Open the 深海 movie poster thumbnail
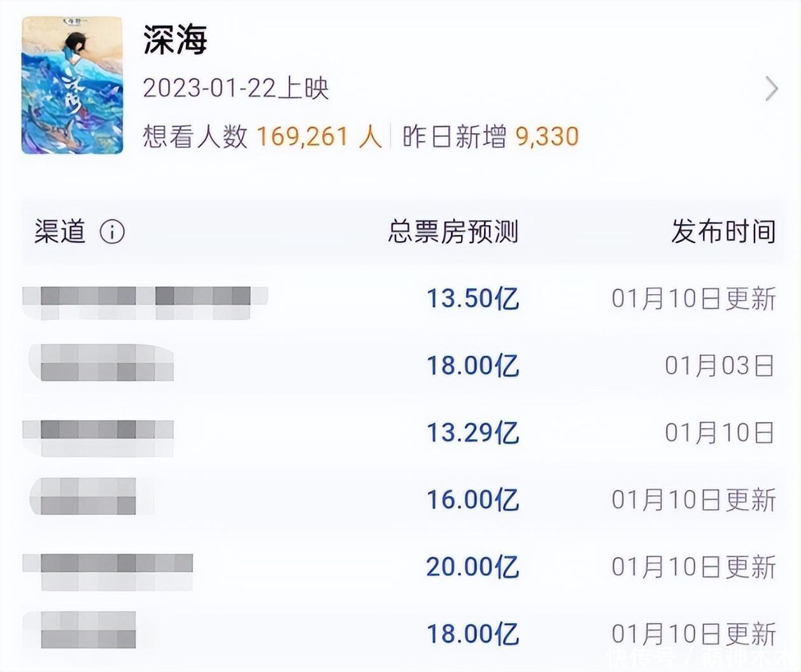Viewport: 801px width, 672px height. 72,85
